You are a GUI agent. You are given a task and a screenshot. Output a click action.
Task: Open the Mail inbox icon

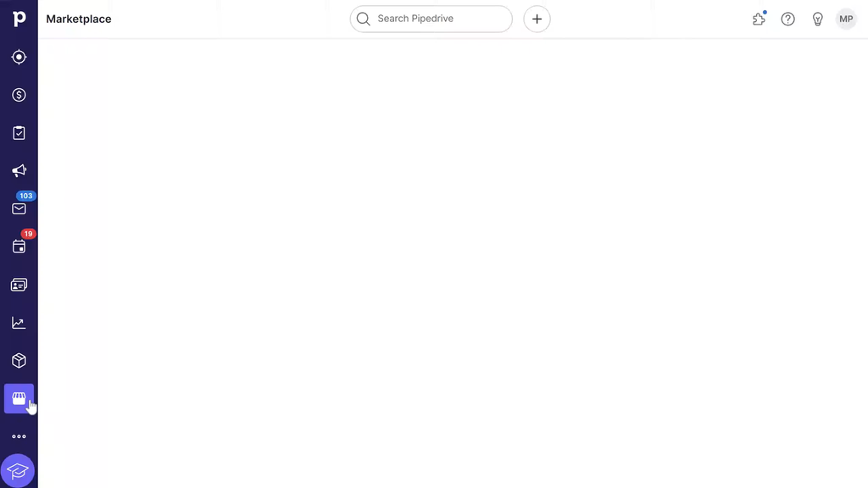(19, 209)
